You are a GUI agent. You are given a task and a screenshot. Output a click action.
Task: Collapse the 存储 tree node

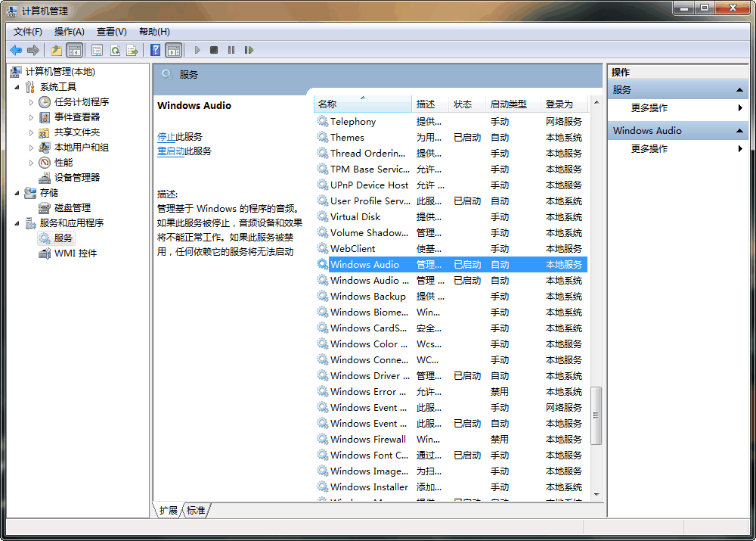(17, 193)
